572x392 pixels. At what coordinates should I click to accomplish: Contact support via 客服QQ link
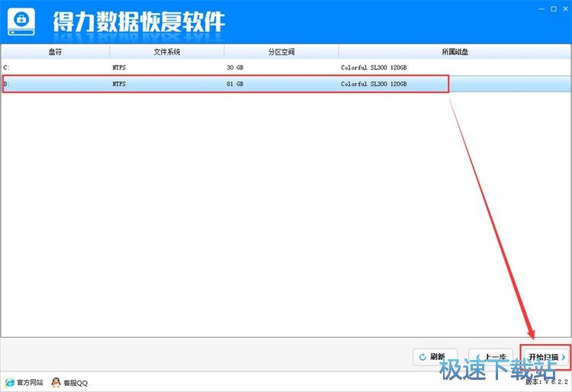[x=76, y=383]
